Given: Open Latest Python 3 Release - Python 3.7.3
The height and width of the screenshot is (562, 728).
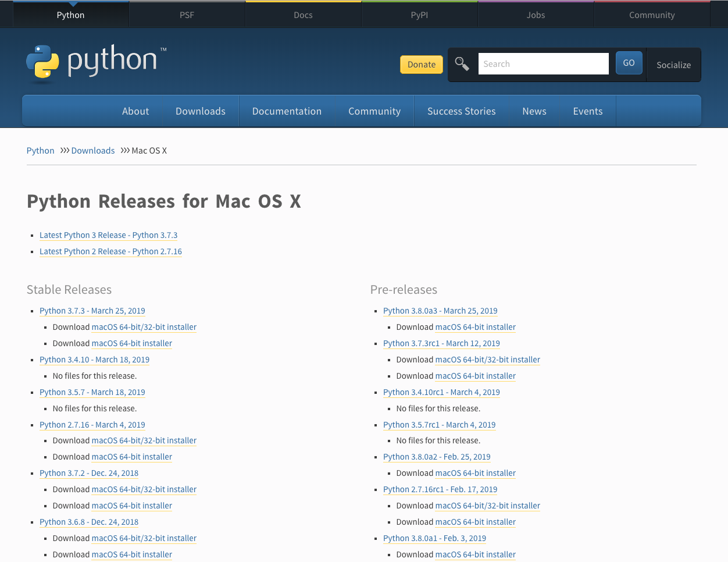Looking at the screenshot, I should click(x=109, y=235).
